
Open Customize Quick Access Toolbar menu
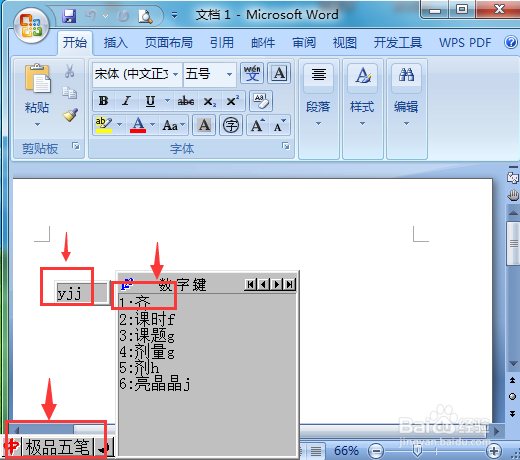[174, 15]
